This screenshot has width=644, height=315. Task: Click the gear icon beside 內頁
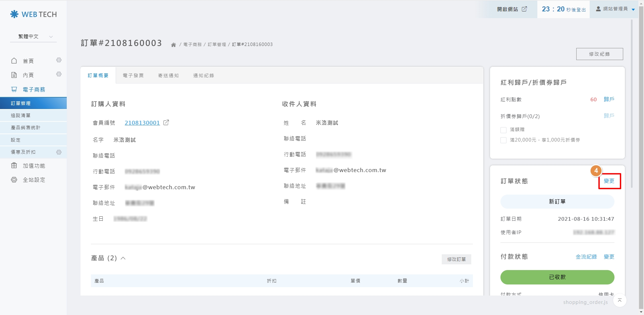59,74
